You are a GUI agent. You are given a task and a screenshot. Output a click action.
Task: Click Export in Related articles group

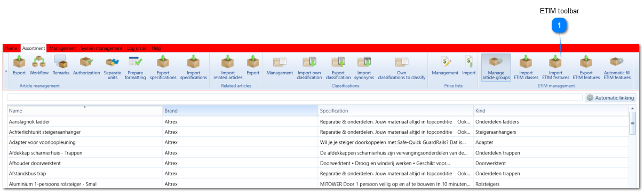pyautogui.click(x=253, y=66)
